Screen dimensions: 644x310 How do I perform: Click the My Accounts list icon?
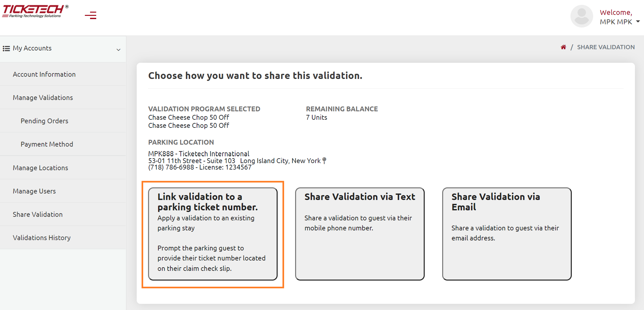pos(6,49)
